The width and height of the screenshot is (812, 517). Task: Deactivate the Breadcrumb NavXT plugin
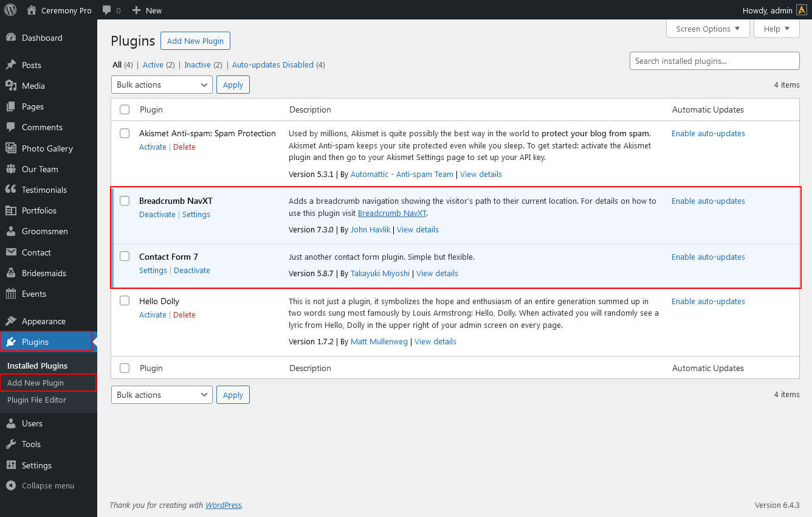pyautogui.click(x=157, y=214)
